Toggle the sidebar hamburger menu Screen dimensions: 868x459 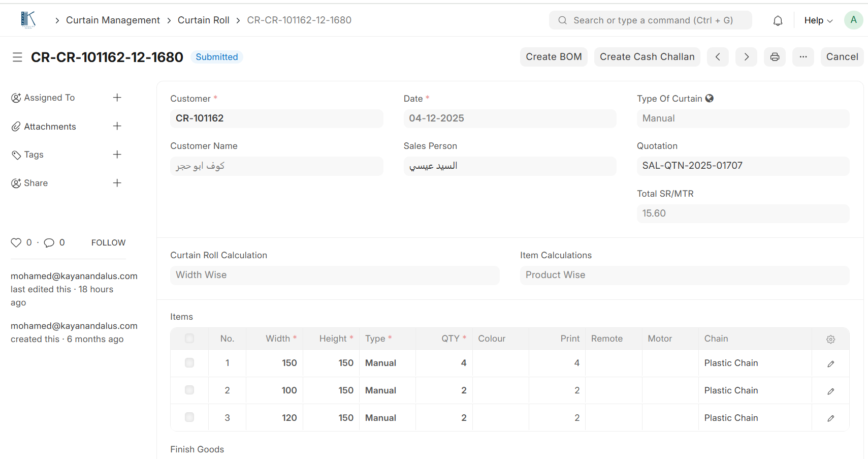[17, 57]
